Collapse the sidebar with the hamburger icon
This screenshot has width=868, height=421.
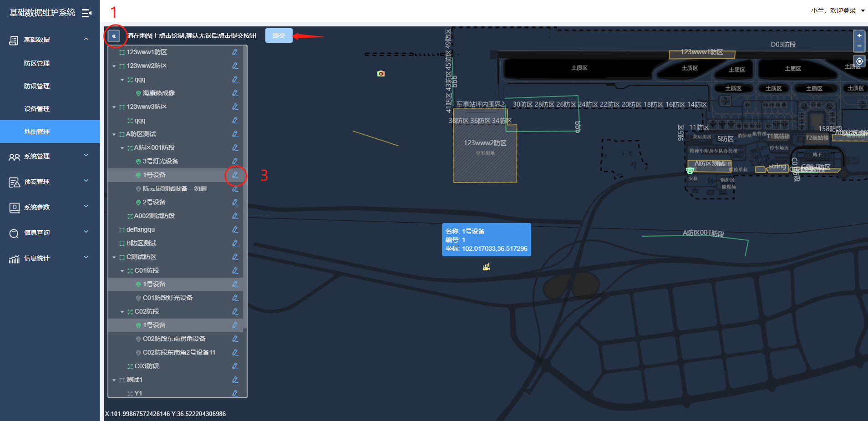pos(86,13)
